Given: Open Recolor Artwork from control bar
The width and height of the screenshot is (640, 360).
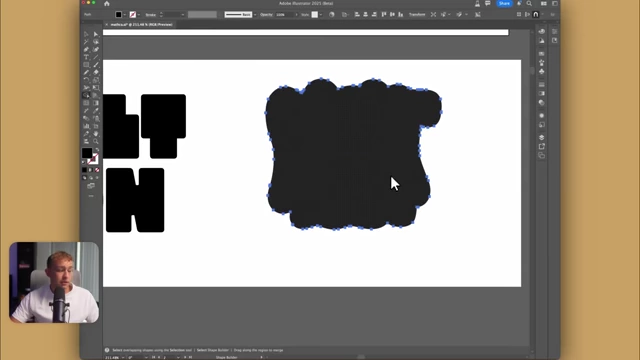Looking at the screenshot, I should (331, 15).
